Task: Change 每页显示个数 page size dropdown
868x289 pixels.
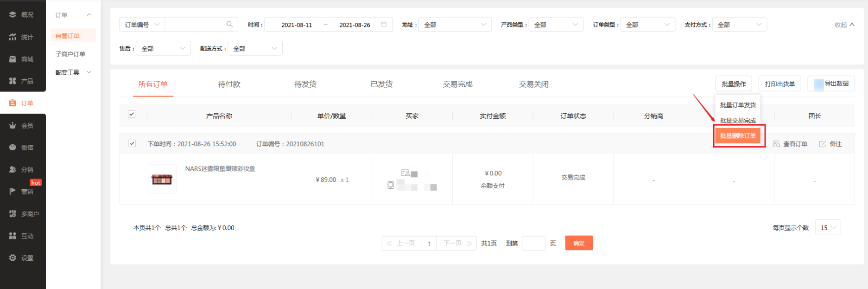Action: [x=828, y=228]
